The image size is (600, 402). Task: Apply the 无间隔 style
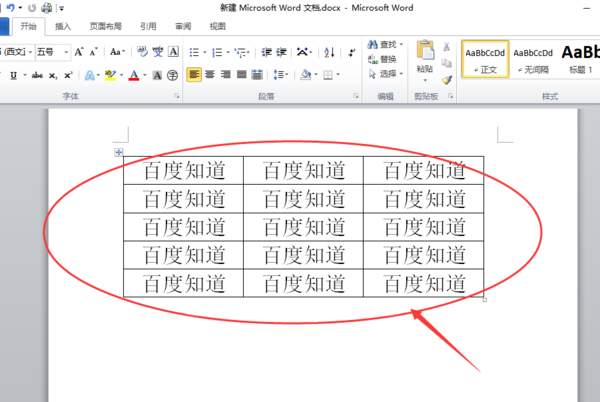[533, 59]
